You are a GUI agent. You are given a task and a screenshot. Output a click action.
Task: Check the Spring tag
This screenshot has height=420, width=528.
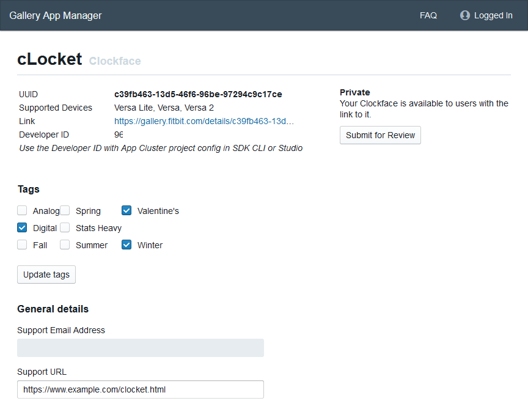(x=65, y=210)
